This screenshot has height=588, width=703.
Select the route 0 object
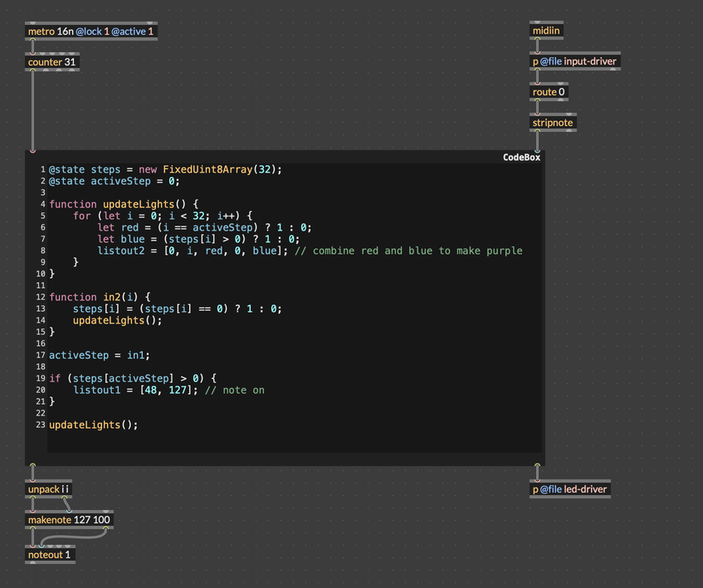pyautogui.click(x=549, y=92)
